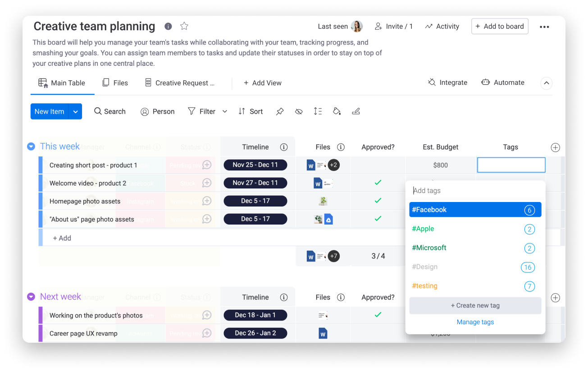This screenshot has height=372, width=588.
Task: Toggle hidden columns with eye icon
Action: 299,111
